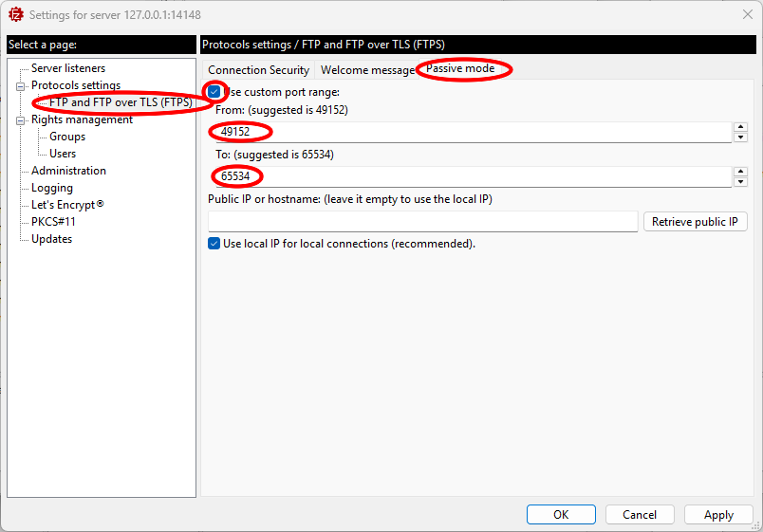Open the Welcome message tab
The height and width of the screenshot is (532, 763).
(367, 70)
